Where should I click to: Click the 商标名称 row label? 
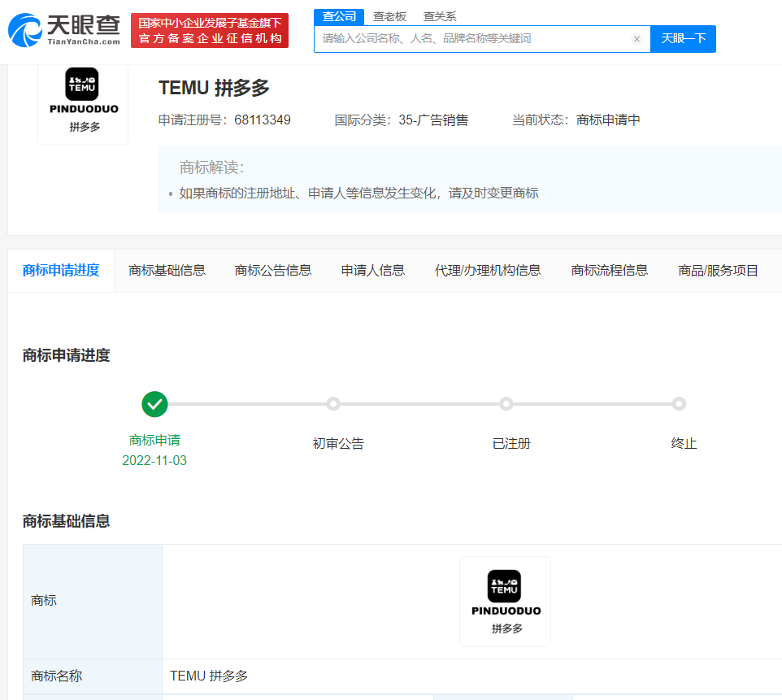56,676
